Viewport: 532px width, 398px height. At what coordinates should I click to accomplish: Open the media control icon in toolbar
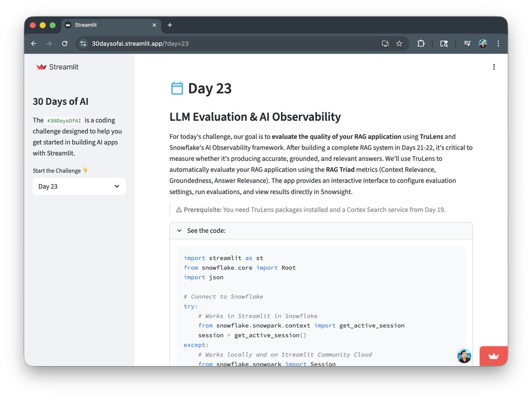pos(467,43)
